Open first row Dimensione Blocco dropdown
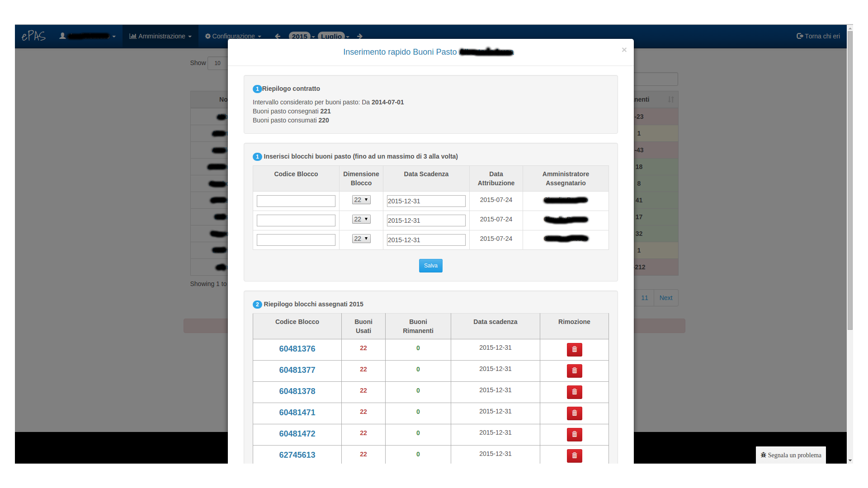 tap(361, 200)
